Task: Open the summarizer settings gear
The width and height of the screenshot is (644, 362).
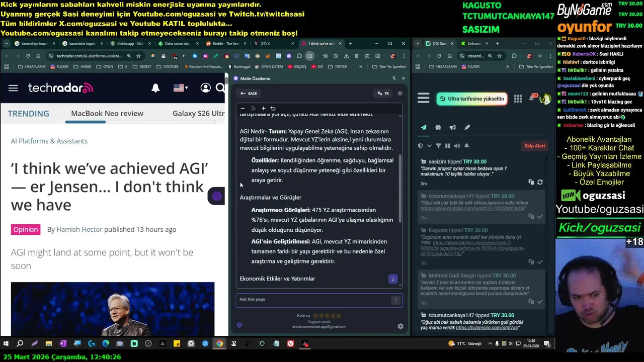Action: (x=400, y=326)
